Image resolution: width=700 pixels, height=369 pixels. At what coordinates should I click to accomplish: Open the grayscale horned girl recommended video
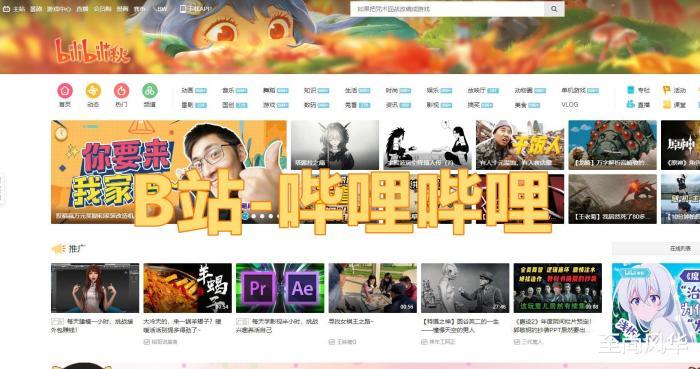[x=335, y=145]
